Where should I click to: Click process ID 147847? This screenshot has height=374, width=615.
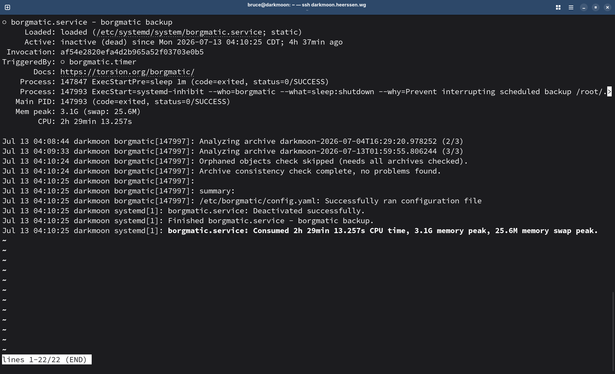point(73,82)
